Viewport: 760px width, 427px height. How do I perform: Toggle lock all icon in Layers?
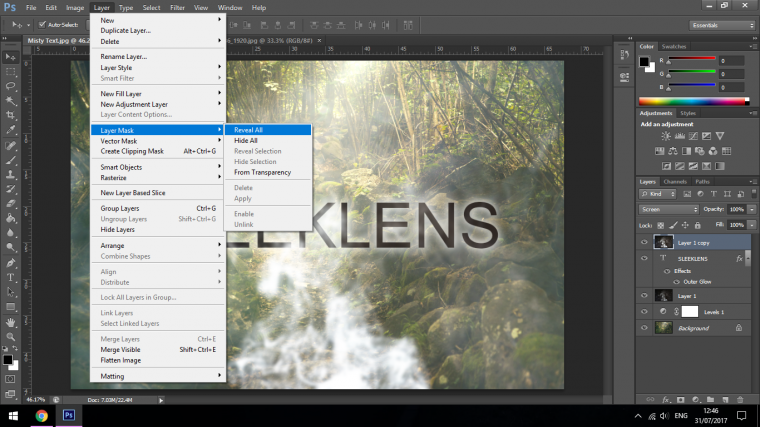click(697, 225)
